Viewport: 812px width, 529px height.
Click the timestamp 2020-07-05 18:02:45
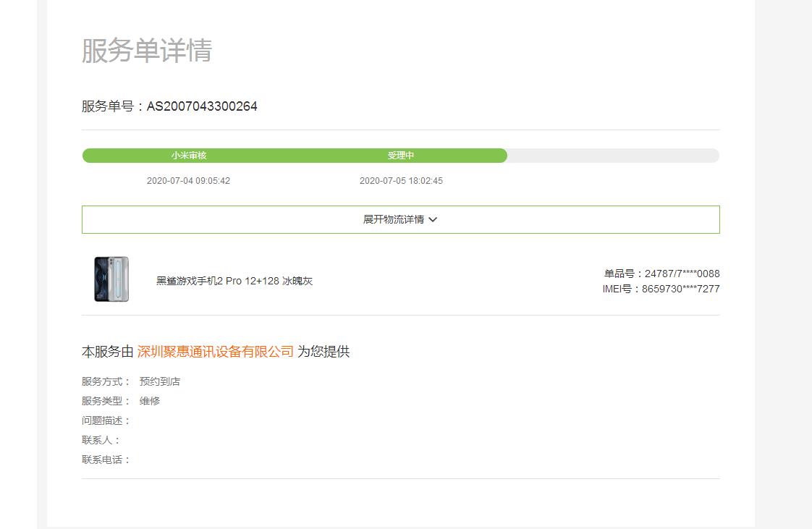pos(402,181)
